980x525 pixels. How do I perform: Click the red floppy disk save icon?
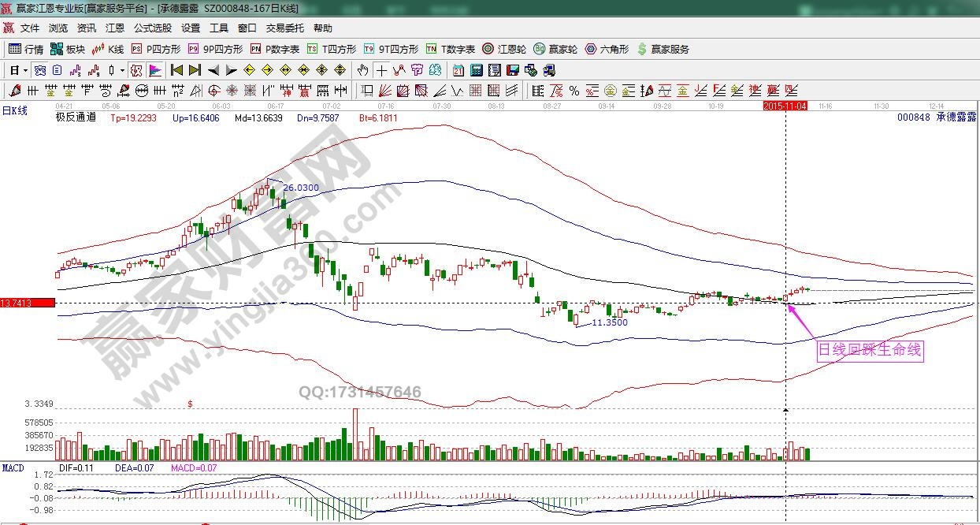(x=512, y=70)
